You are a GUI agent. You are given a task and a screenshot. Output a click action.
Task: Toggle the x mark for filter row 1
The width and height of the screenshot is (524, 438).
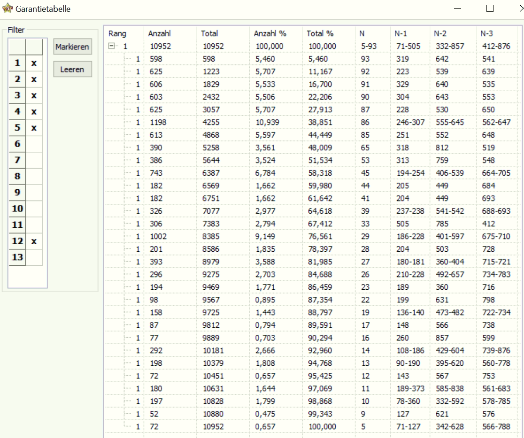34,63
